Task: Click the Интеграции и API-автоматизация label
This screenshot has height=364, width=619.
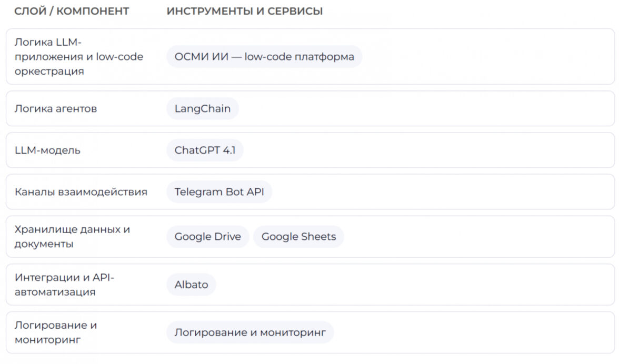Action: pos(64,285)
